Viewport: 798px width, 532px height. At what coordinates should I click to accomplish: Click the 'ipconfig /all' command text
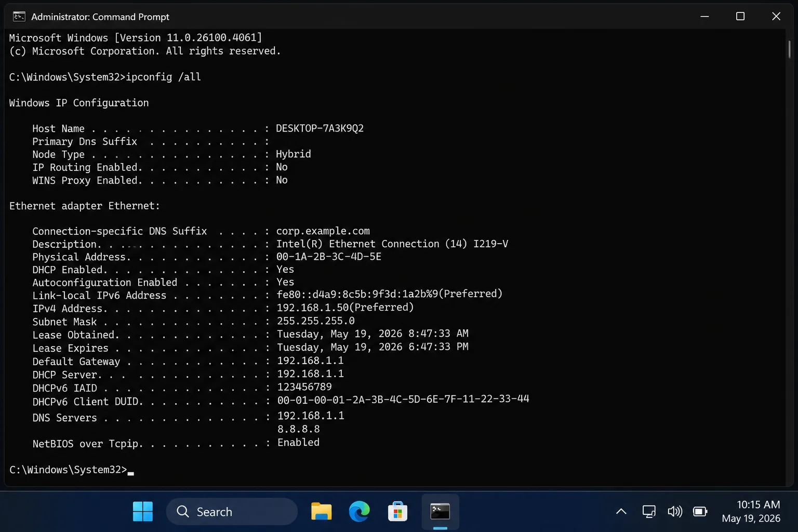click(x=163, y=77)
